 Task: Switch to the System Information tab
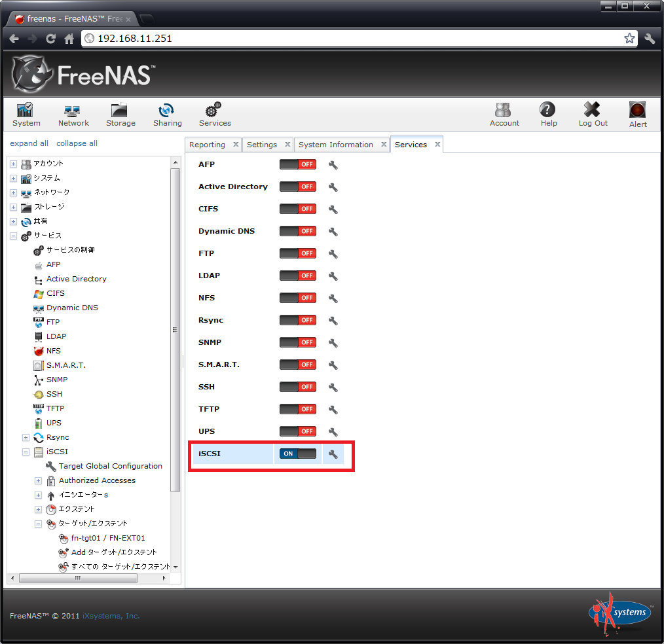coord(336,145)
